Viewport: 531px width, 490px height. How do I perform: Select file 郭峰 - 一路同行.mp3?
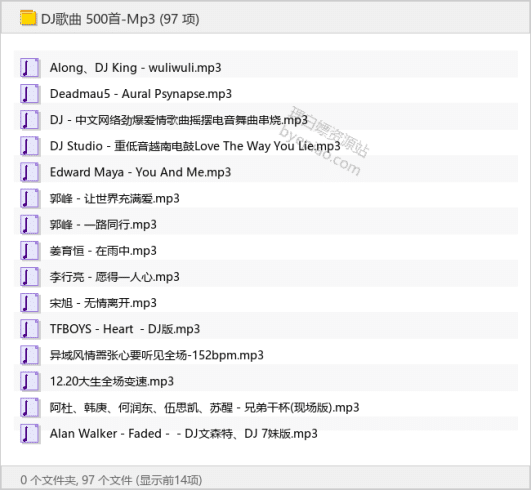point(103,225)
